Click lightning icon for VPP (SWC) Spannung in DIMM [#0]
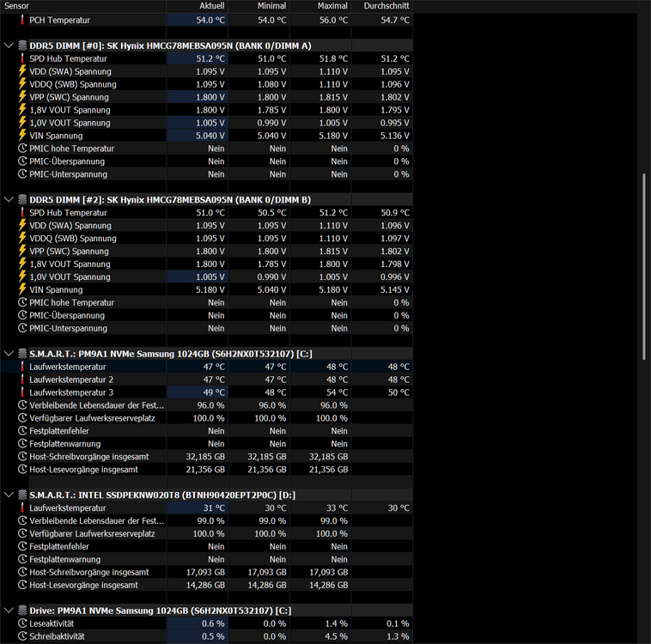Viewport: 651px width, 644px height. [x=22, y=97]
